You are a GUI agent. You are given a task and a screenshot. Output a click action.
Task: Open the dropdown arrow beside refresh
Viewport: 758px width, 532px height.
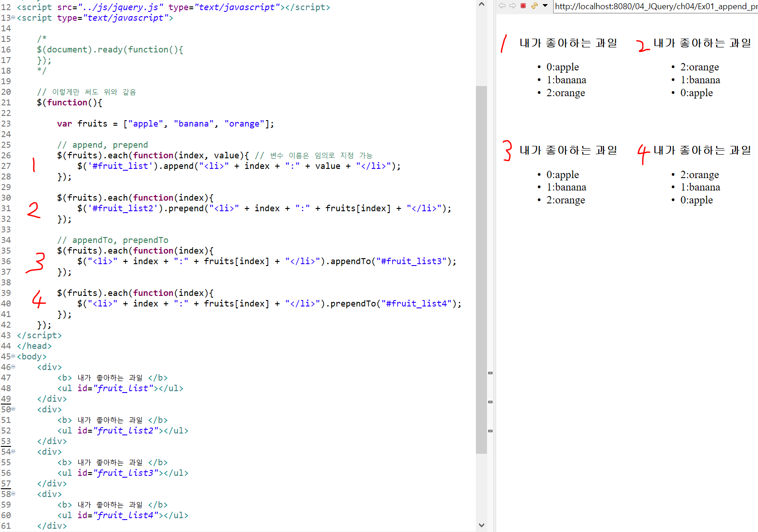545,6
